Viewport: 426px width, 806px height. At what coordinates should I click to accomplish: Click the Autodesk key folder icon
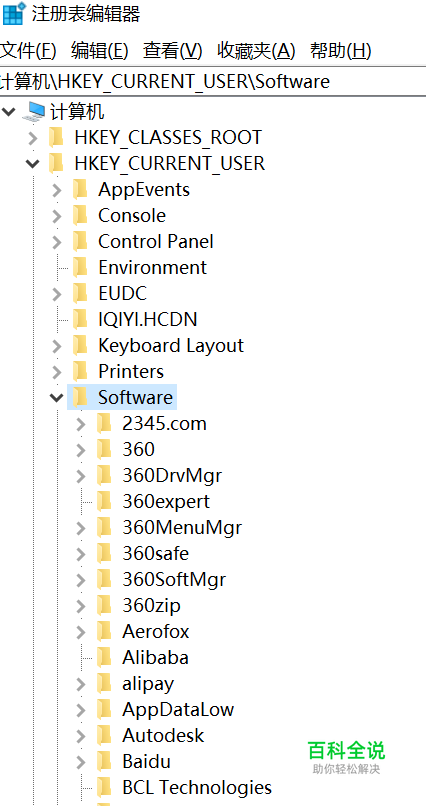pyautogui.click(x=104, y=735)
